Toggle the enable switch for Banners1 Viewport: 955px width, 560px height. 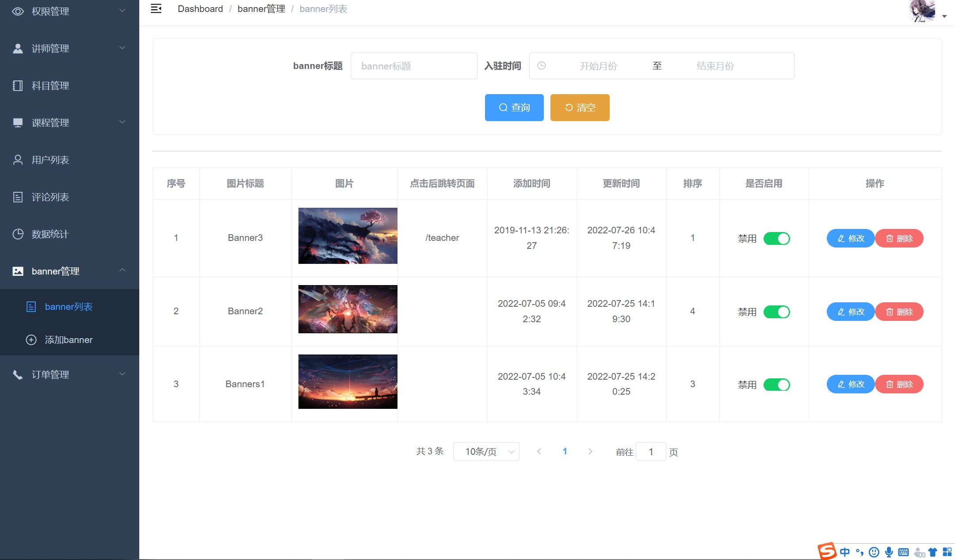776,385
